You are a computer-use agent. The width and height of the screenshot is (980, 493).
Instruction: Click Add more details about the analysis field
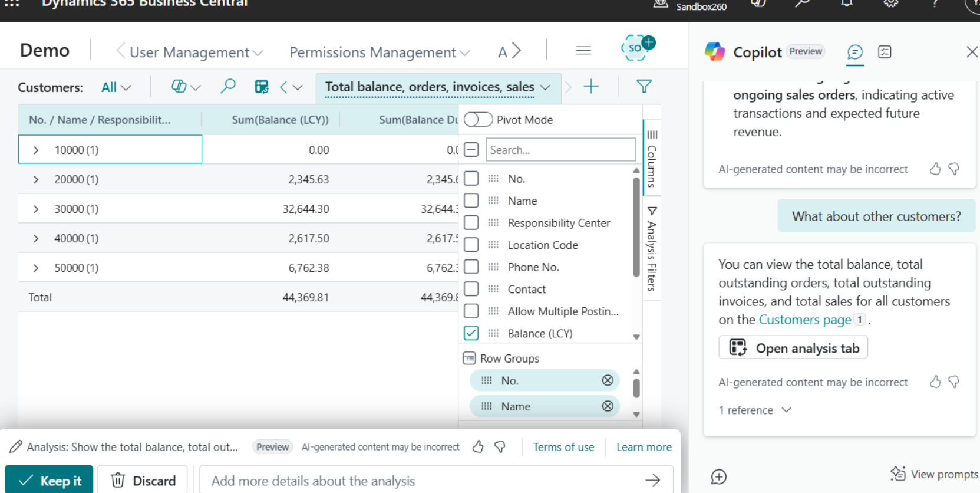[x=436, y=481]
